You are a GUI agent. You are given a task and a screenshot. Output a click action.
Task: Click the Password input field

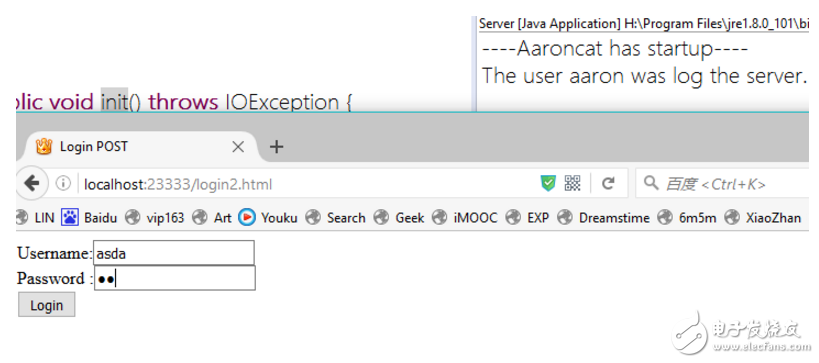pyautogui.click(x=174, y=278)
